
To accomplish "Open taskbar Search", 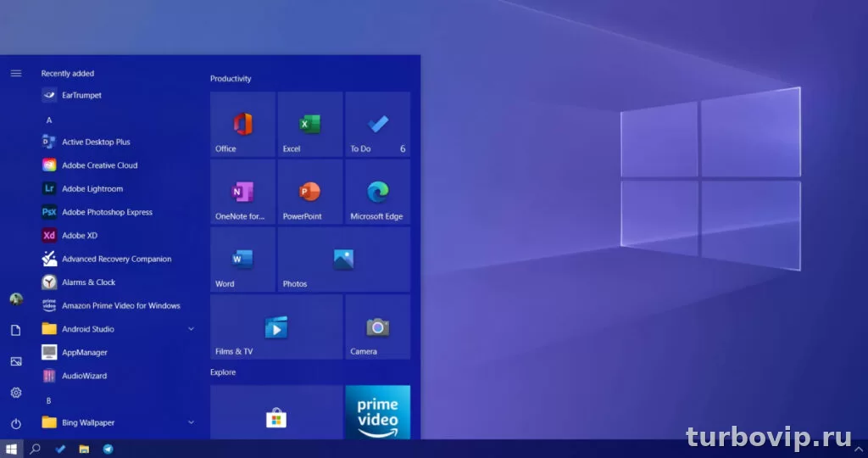I will click(35, 449).
